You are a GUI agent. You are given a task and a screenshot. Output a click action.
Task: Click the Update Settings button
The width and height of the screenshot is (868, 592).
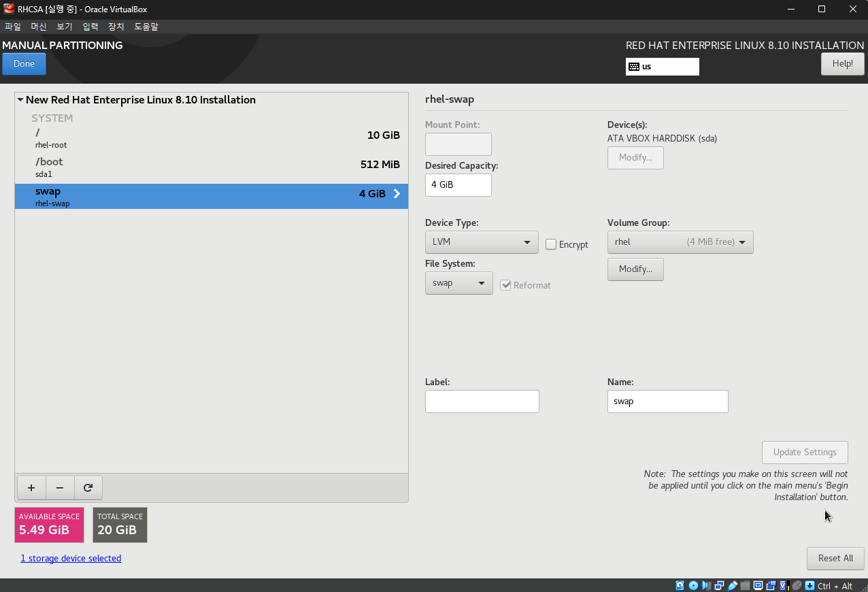coord(805,453)
